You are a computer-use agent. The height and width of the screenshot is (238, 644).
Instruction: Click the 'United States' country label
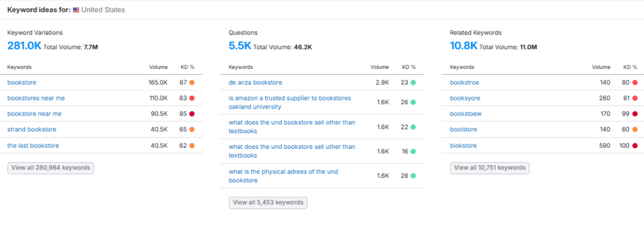click(x=103, y=10)
